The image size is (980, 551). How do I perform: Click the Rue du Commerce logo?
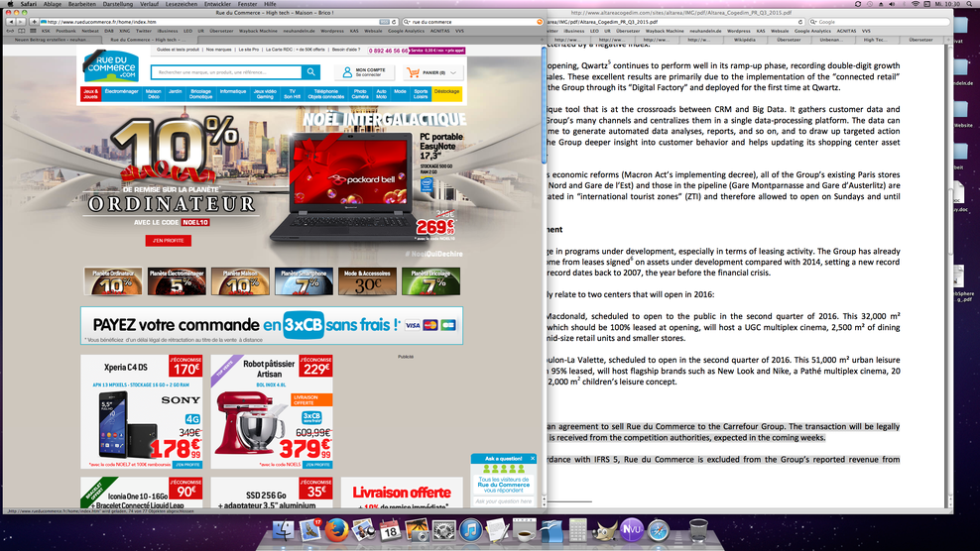pos(111,66)
